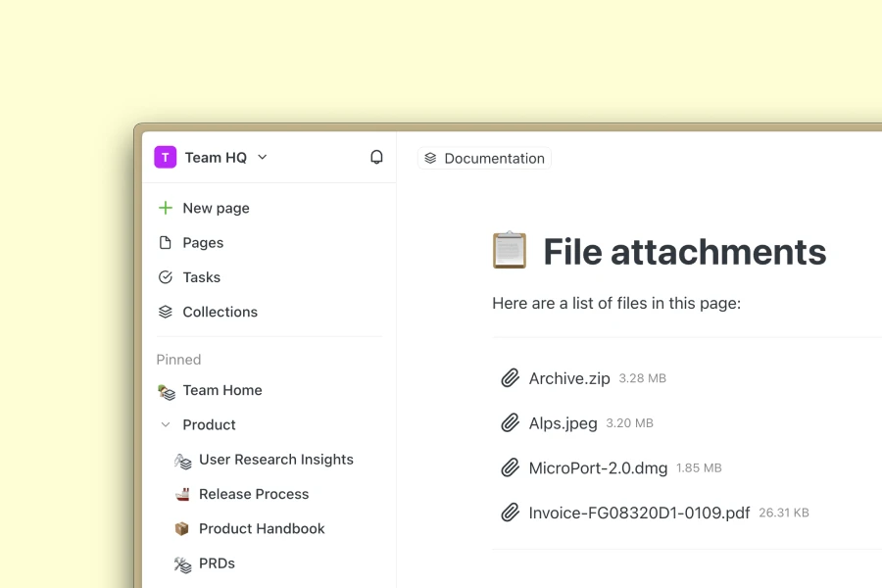Select Release Process in the sidebar

[254, 494]
